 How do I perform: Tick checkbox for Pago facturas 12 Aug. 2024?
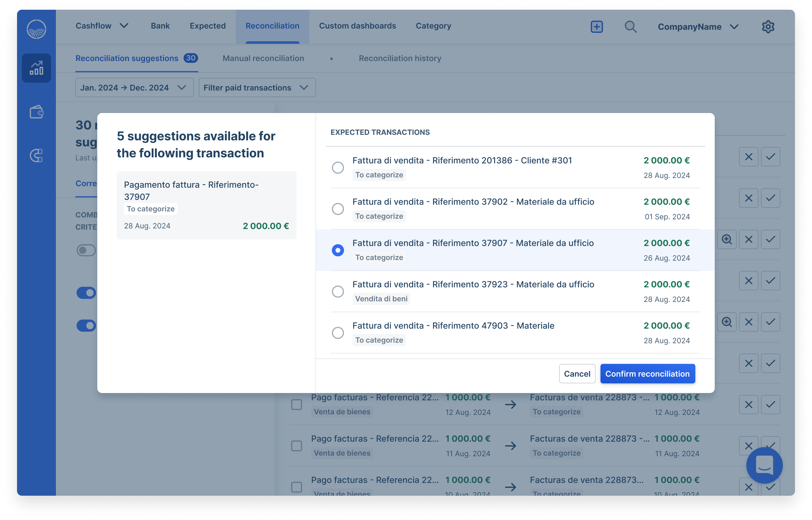pos(296,405)
